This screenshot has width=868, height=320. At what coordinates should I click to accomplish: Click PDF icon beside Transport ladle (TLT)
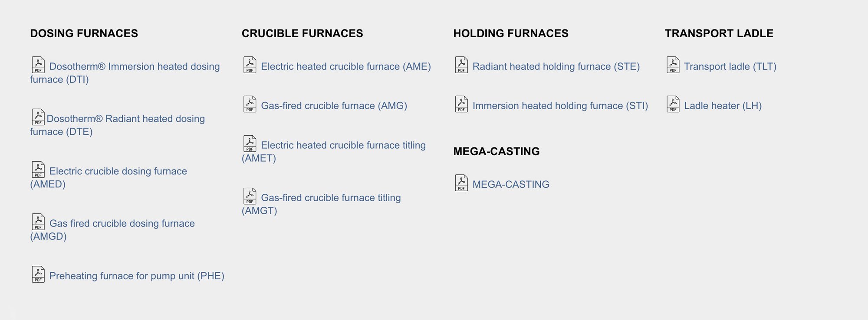coord(673,65)
